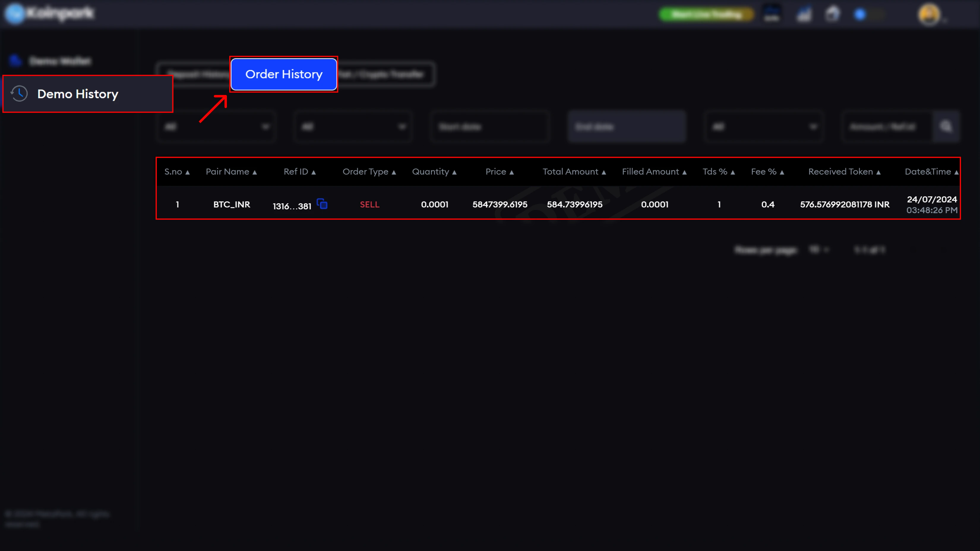Select the Order History tab
Image resolution: width=980 pixels, height=551 pixels.
point(284,74)
